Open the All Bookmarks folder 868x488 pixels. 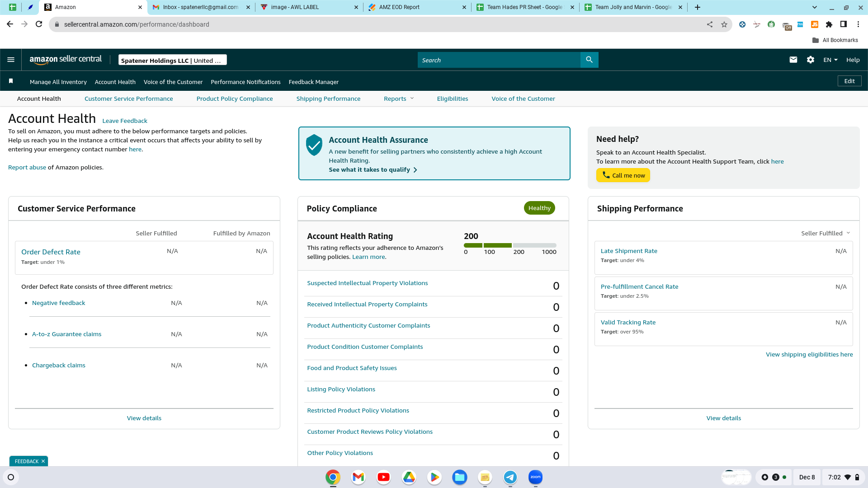tap(835, 40)
